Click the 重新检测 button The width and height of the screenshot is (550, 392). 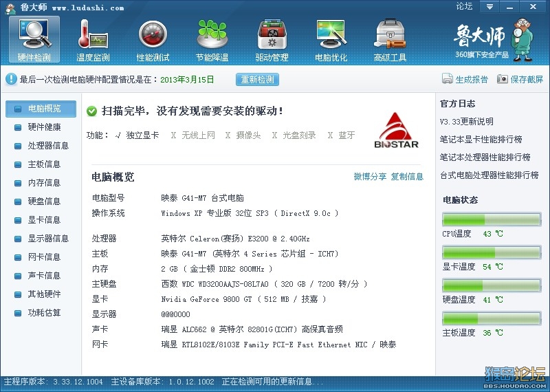[257, 79]
